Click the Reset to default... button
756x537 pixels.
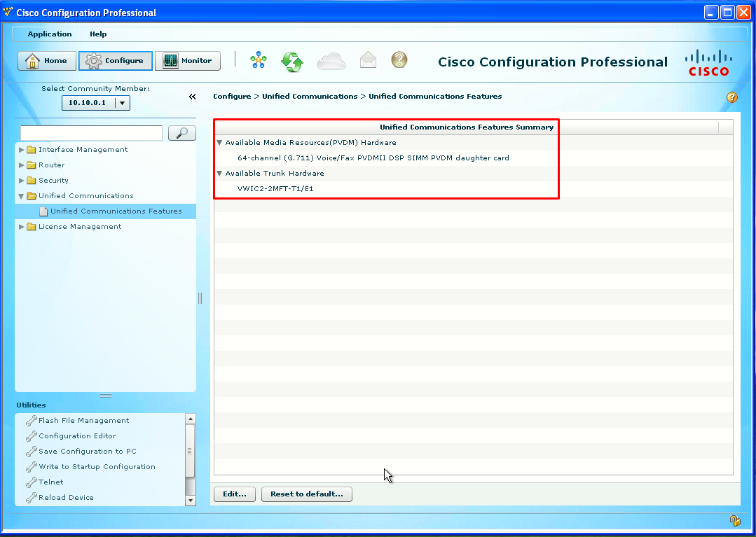[307, 494]
